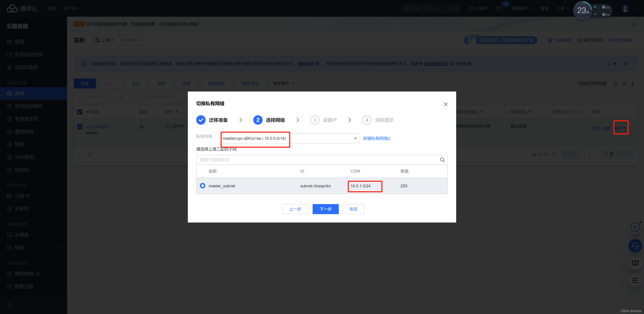Select the master_subnet radio button
This screenshot has height=314, width=644.
(x=202, y=186)
